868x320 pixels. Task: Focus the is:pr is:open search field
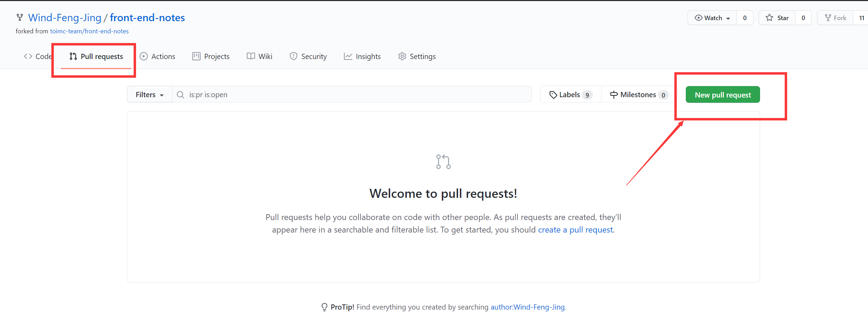tap(352, 94)
